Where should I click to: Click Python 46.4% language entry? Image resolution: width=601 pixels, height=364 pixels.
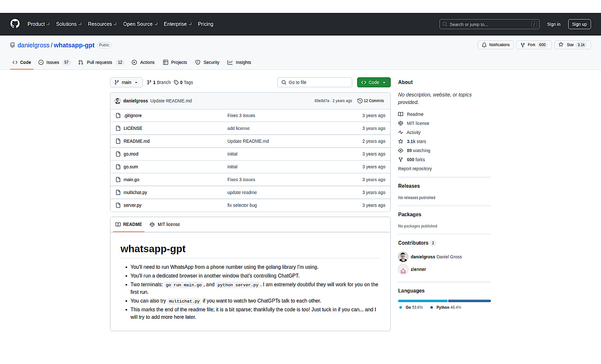tap(446, 307)
